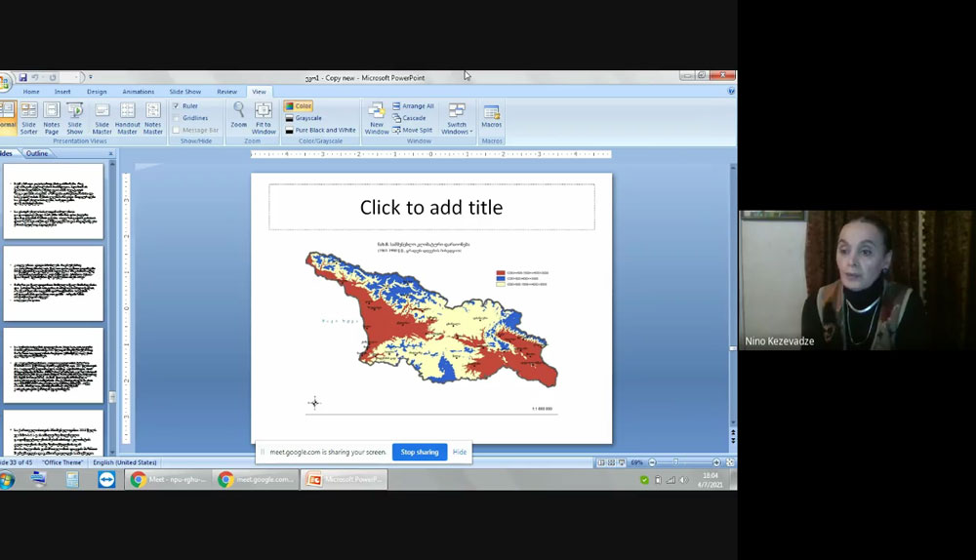
Task: Open Slide Master view
Action: coord(102,117)
